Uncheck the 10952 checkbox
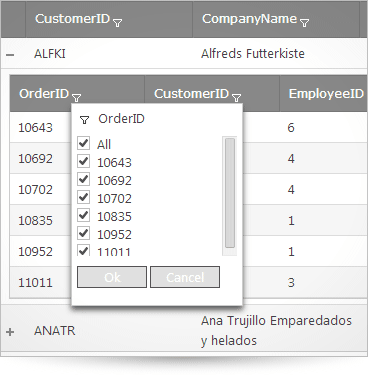This screenshot has height=375, width=368. tap(83, 233)
